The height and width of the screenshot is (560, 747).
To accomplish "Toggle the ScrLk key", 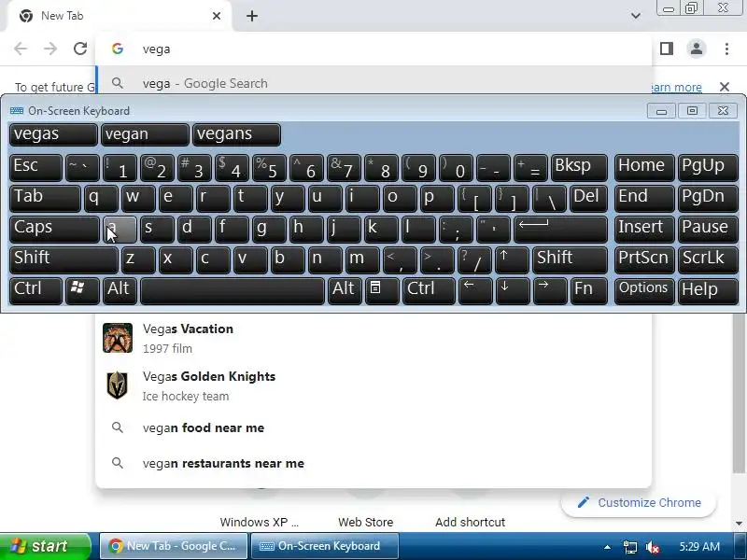I will click(x=708, y=260).
